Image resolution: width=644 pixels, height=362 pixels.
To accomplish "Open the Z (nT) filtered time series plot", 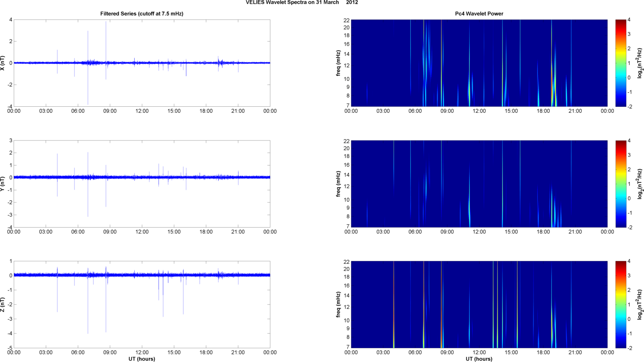I will pyautogui.click(x=142, y=305).
